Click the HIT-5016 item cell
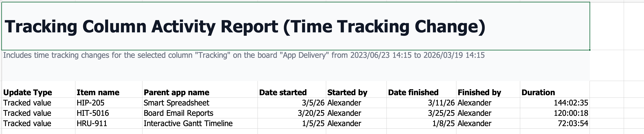Screen dimensions: 644x134 pyautogui.click(x=93, y=113)
